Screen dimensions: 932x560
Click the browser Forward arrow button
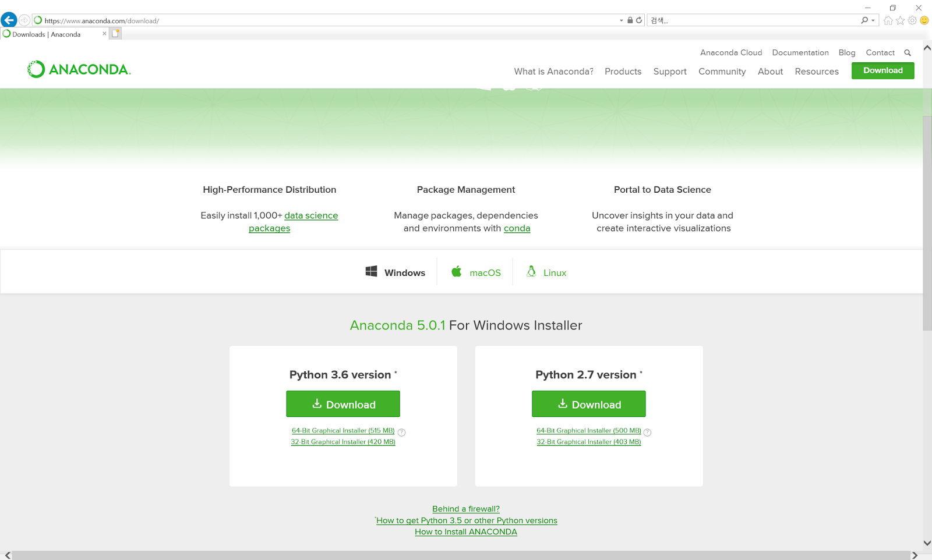coord(24,20)
